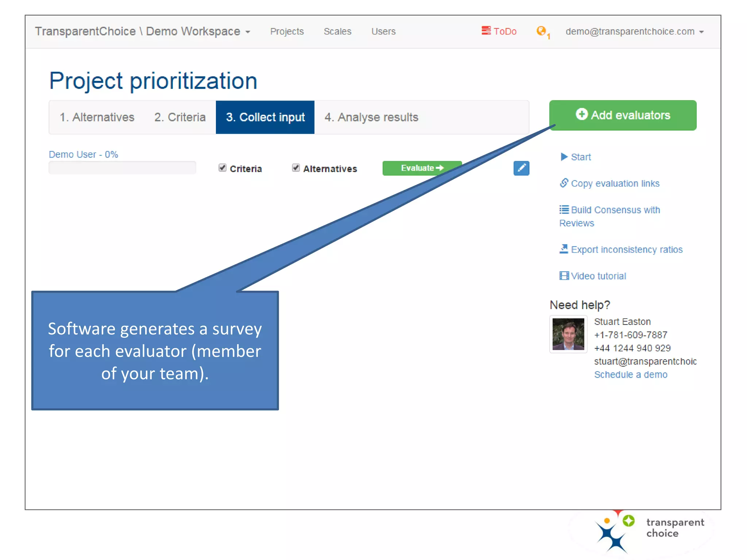Click the chain link copy icon

(x=564, y=183)
